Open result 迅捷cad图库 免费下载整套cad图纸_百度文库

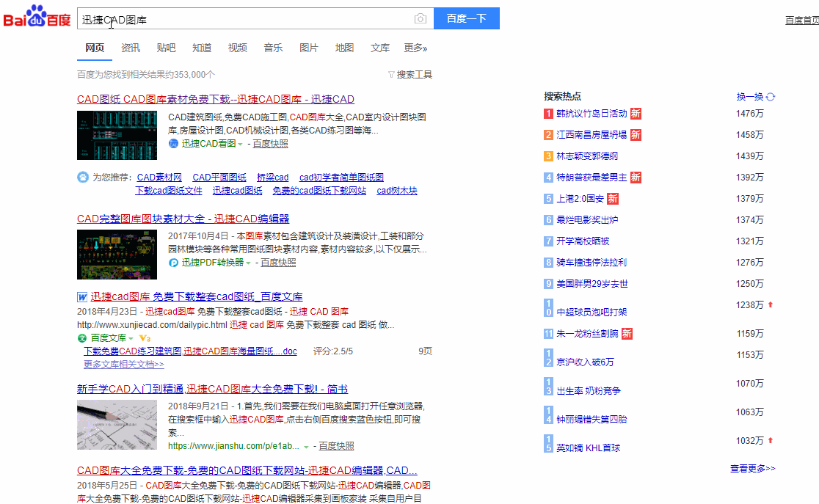pyautogui.click(x=197, y=296)
